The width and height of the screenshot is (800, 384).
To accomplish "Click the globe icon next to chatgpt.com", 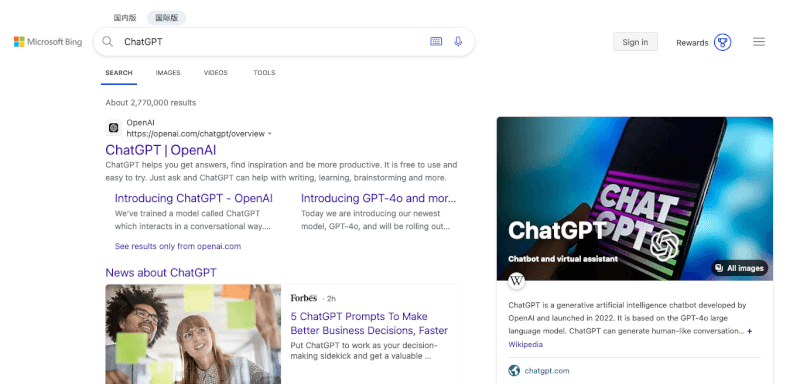I will point(514,371).
